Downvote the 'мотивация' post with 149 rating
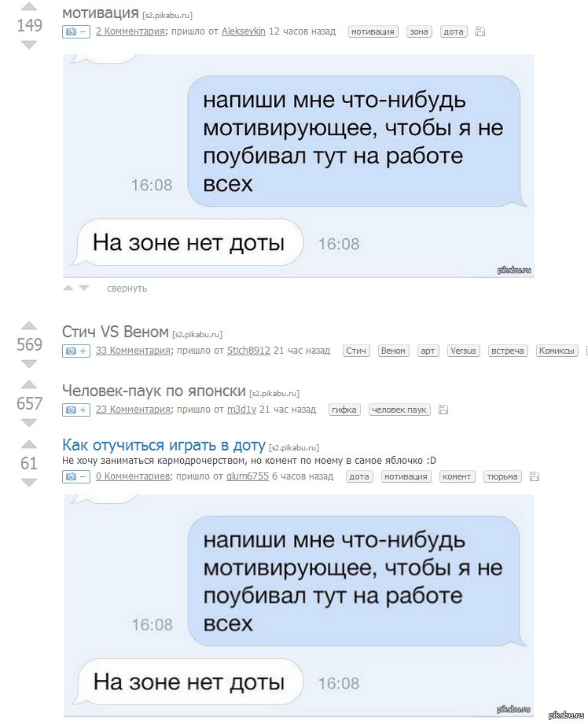The height and width of the screenshot is (724, 588). coord(29,45)
